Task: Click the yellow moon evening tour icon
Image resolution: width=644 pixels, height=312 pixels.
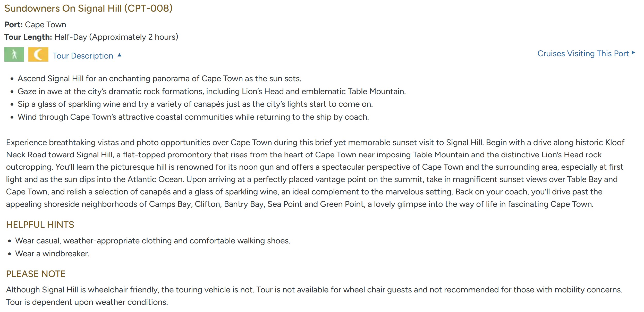Action: (38, 54)
